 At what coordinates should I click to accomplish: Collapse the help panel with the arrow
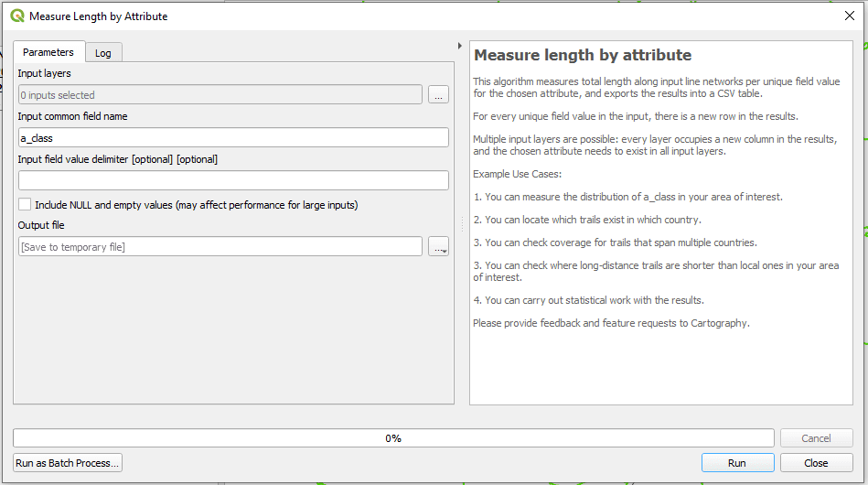pyautogui.click(x=460, y=46)
